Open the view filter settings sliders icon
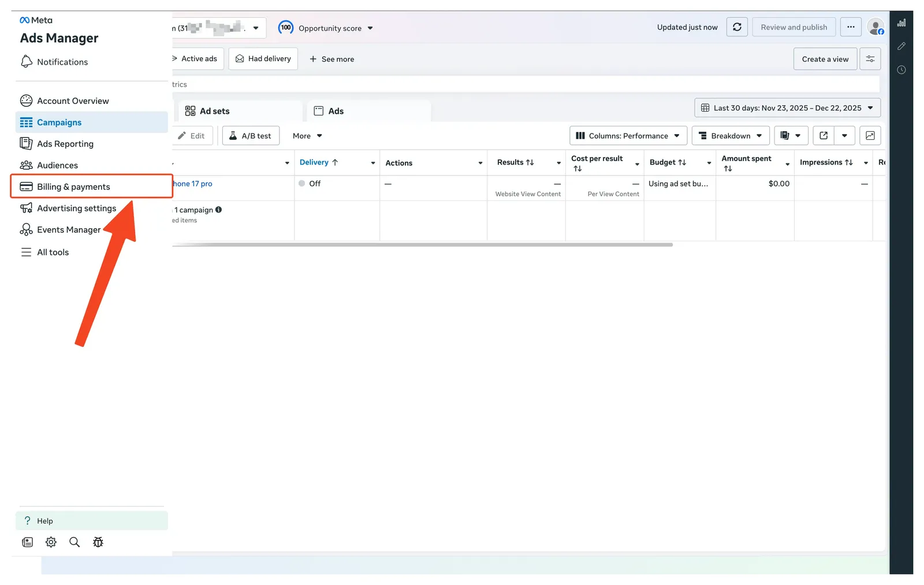Screen dimensions: 924x585 click(870, 59)
